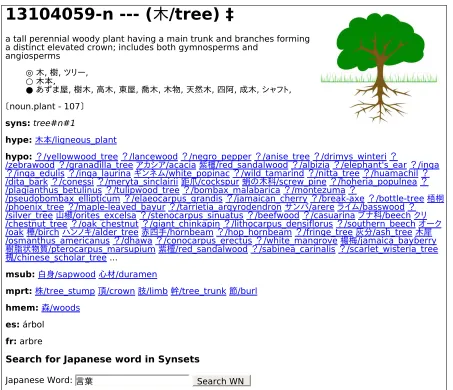
Task: Open the tree_stump mprt link
Action: pos(65,291)
